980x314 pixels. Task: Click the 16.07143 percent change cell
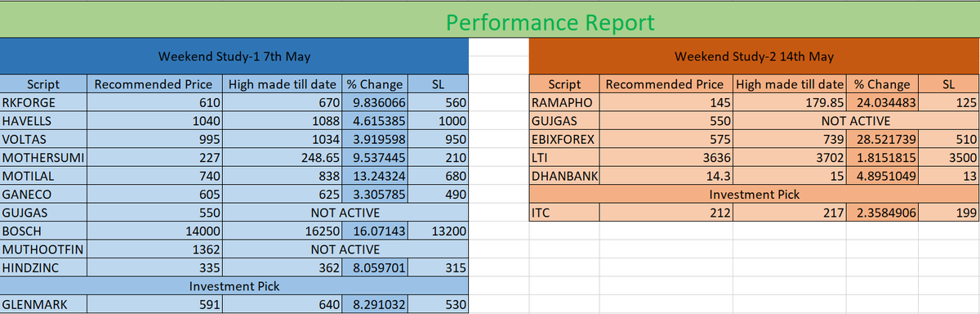tap(375, 232)
